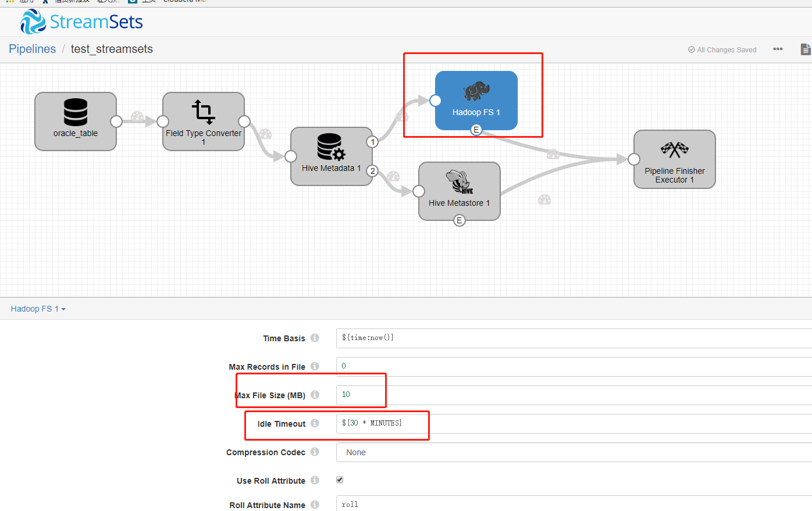Viewport: 812px width, 511px height.
Task: Select the Hadoop FS 1 stage
Action: (x=476, y=101)
